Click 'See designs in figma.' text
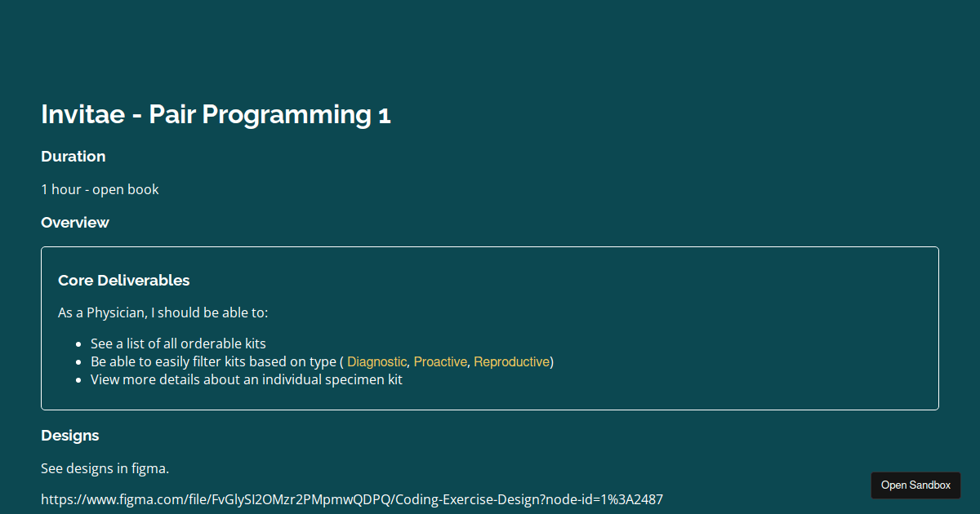This screenshot has height=514, width=980. 105,468
